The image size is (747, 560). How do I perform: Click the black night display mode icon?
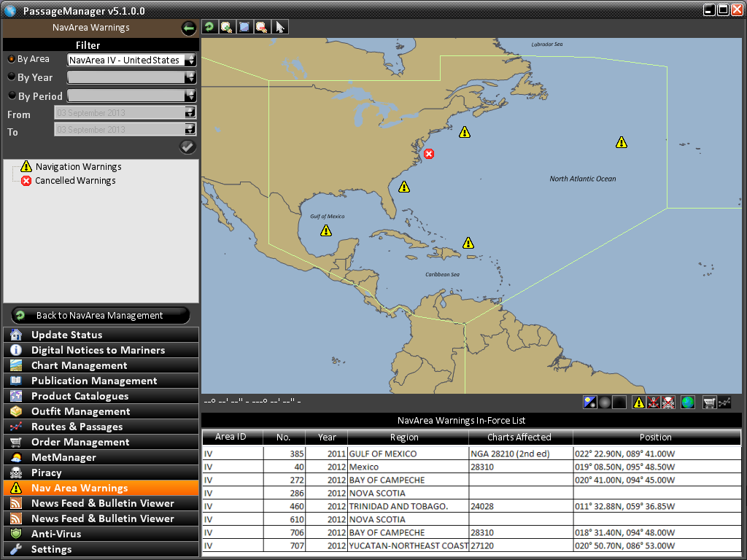(619, 402)
